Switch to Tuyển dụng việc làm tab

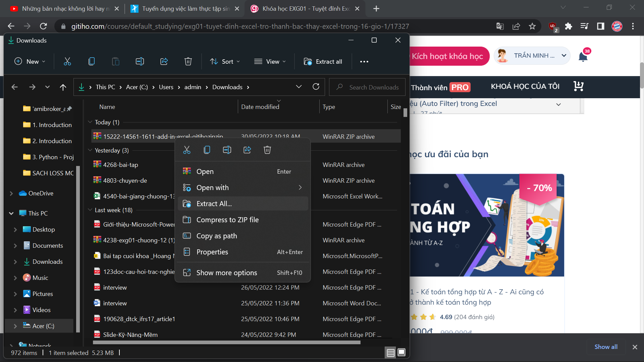(x=184, y=9)
